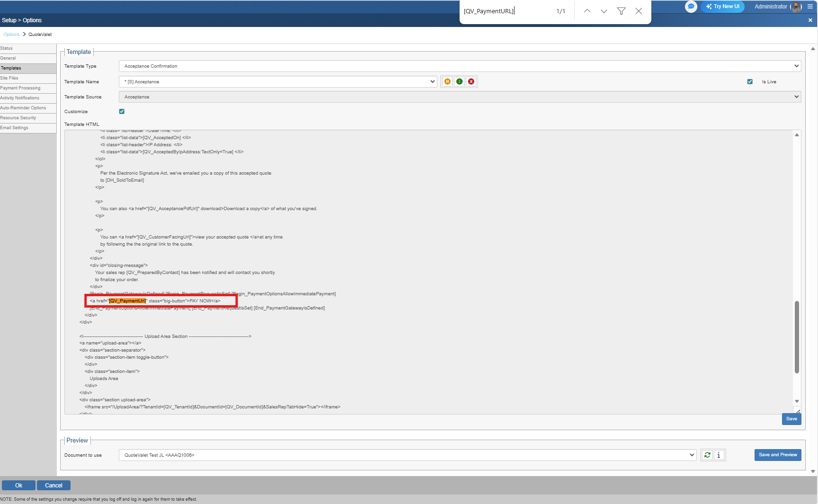Open the chat bubble icon in header
Screen dimensions: 818x504
click(691, 7)
